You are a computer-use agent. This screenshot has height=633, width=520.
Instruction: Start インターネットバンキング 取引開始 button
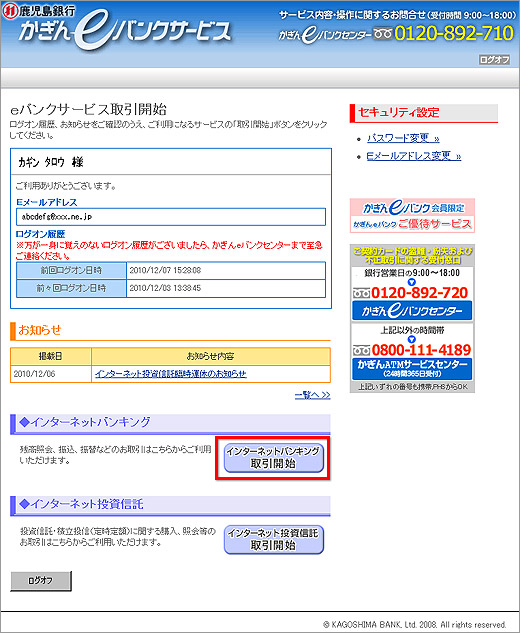[274, 458]
